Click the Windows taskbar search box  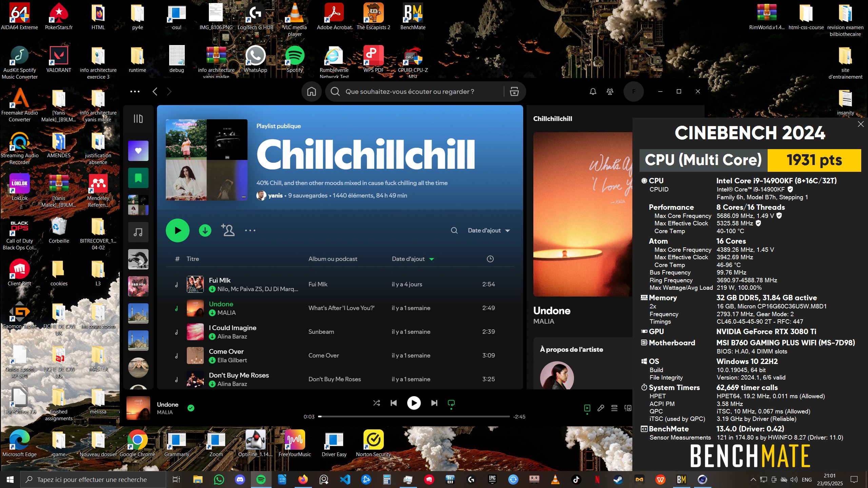[x=93, y=480]
